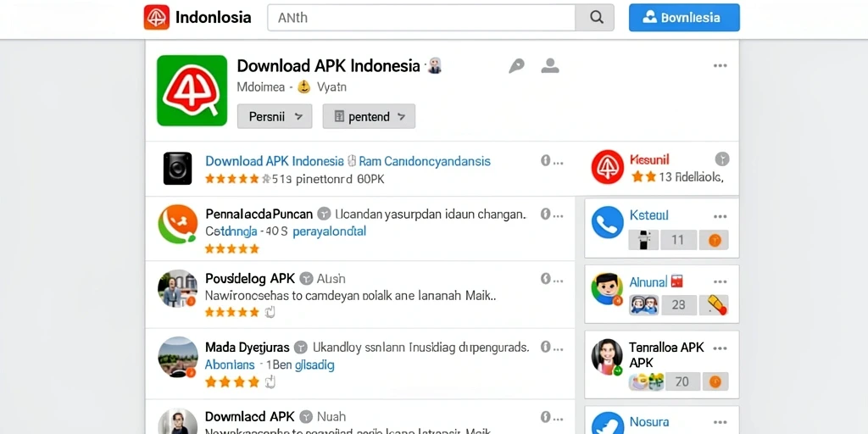Open the Alnunal sidebar link
Screen dimensions: 868x434
648,282
